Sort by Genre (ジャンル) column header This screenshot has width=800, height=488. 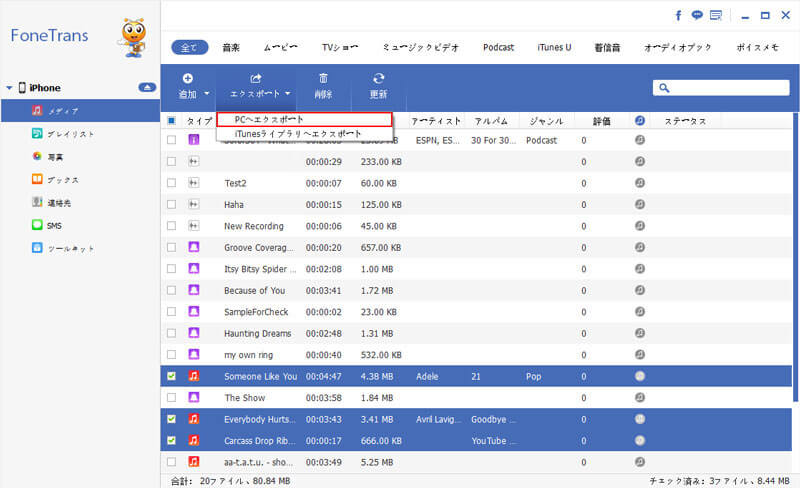546,121
